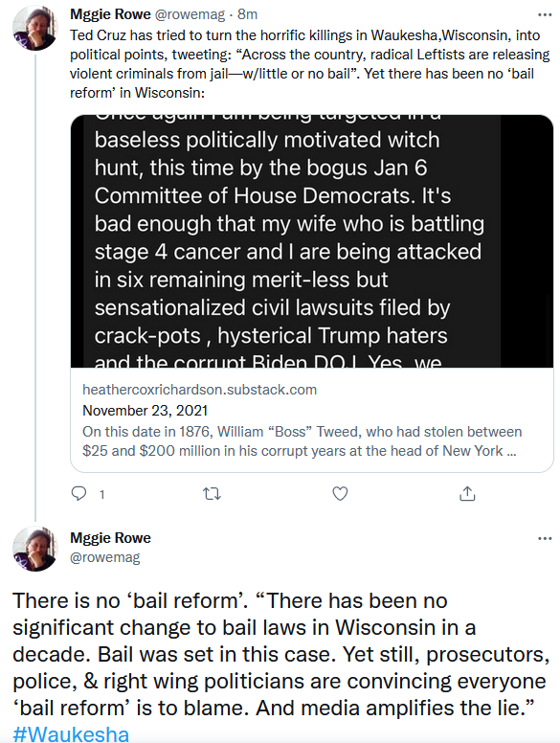The height and width of the screenshot is (743, 560).
Task: Click the @rowemag handle in second tweet
Action: pyautogui.click(x=105, y=557)
